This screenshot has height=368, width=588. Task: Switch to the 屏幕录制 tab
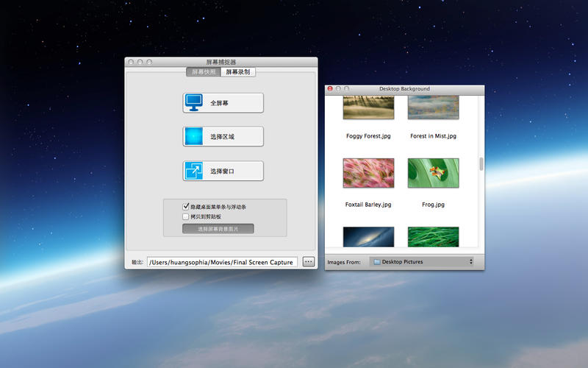coord(238,72)
